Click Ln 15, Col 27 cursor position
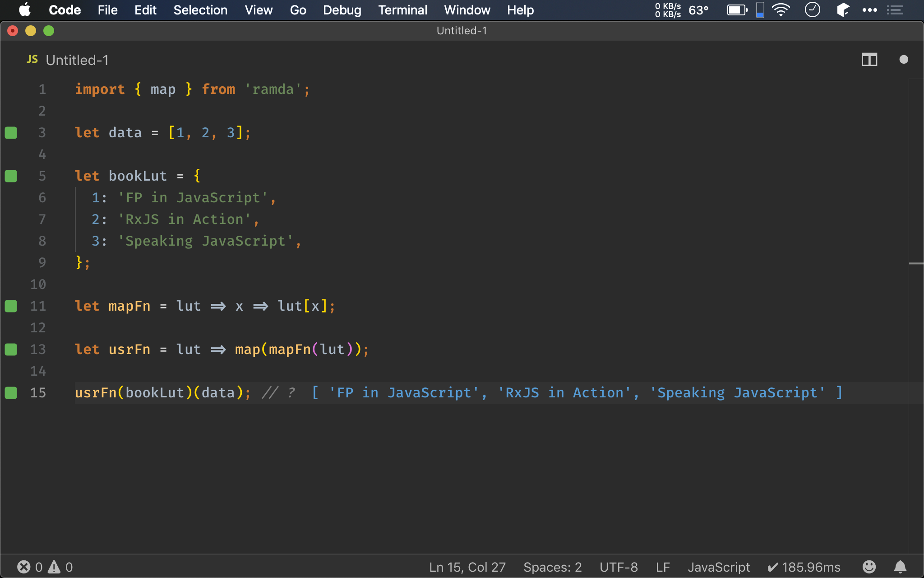The height and width of the screenshot is (578, 924). (467, 567)
